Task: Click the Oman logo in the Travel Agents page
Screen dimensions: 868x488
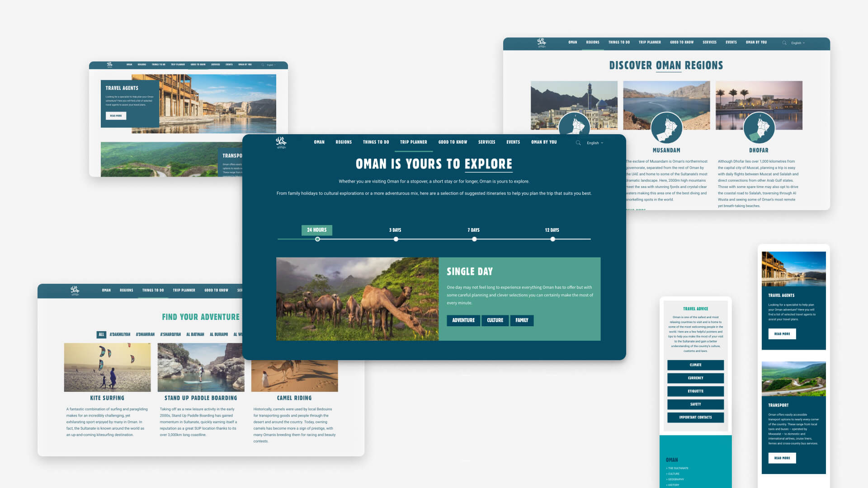Action: point(110,65)
